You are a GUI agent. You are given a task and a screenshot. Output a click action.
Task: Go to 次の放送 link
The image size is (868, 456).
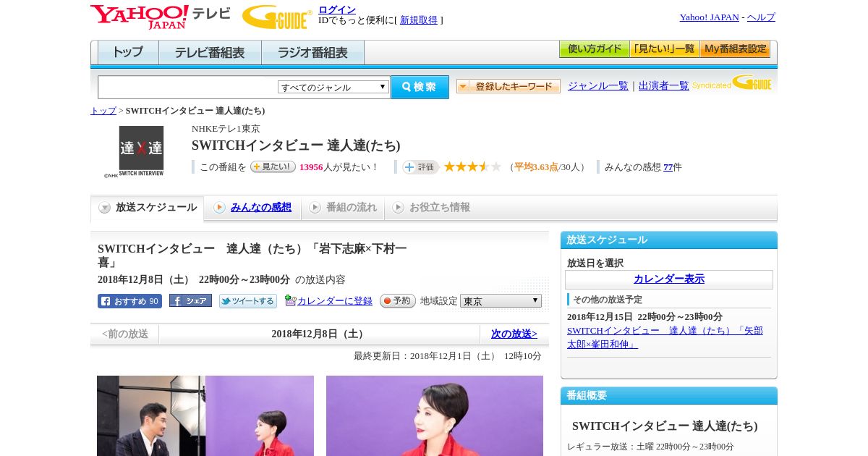tap(514, 334)
